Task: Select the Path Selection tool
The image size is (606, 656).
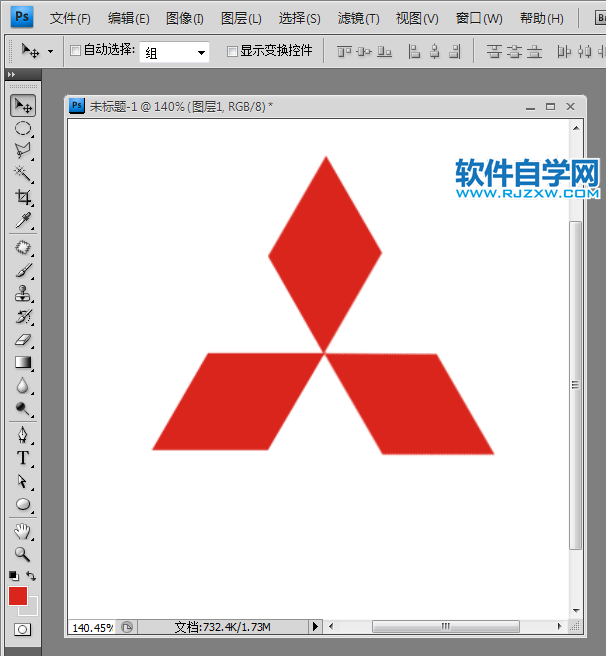Action: (23, 481)
